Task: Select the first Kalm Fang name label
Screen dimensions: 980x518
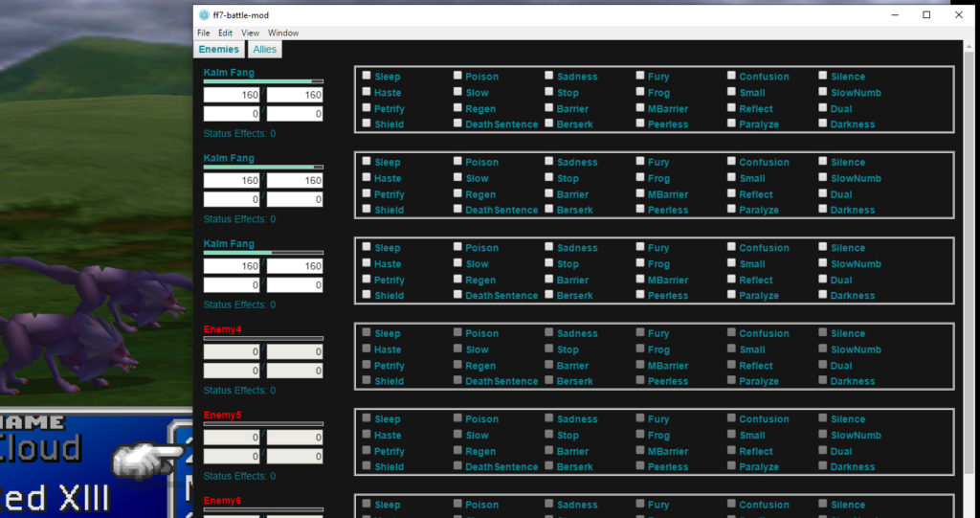Action: point(229,73)
